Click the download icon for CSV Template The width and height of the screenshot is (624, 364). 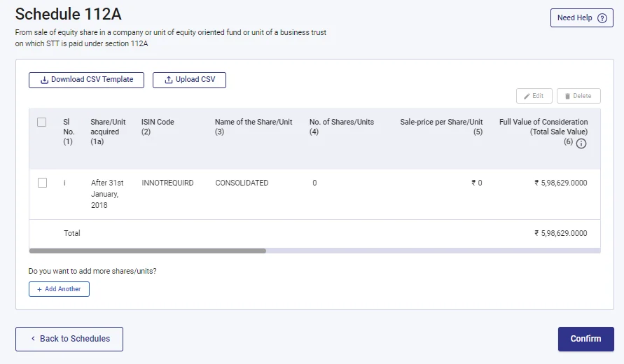tap(44, 80)
